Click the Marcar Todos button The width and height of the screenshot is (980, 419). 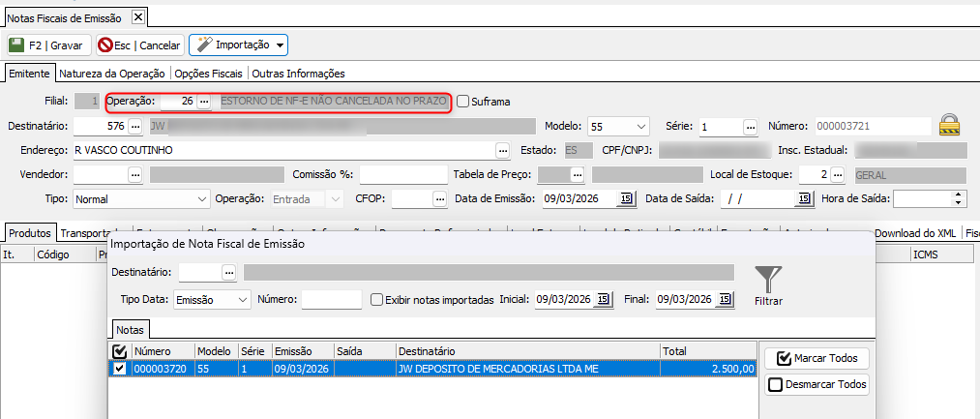(x=817, y=359)
